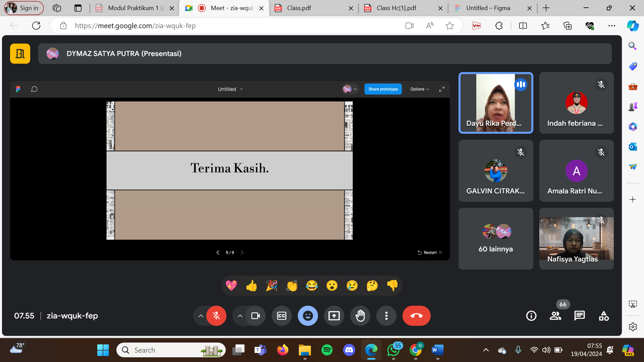Open the meeting details info icon

(x=531, y=316)
